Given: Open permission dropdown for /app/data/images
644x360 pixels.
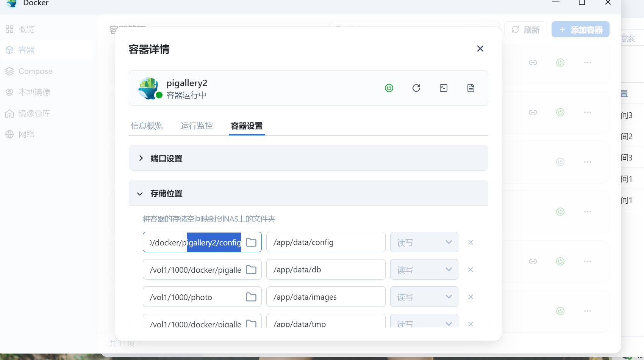Looking at the screenshot, I should 424,297.
